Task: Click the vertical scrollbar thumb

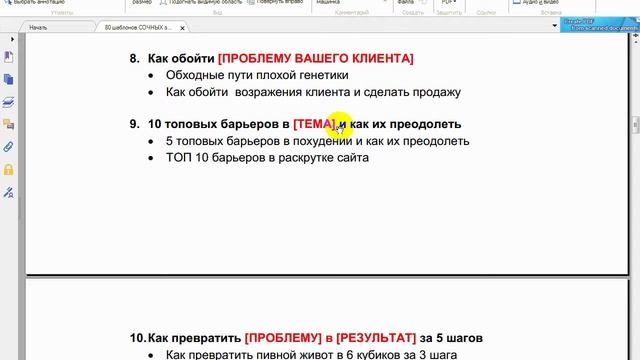Action: (636, 125)
